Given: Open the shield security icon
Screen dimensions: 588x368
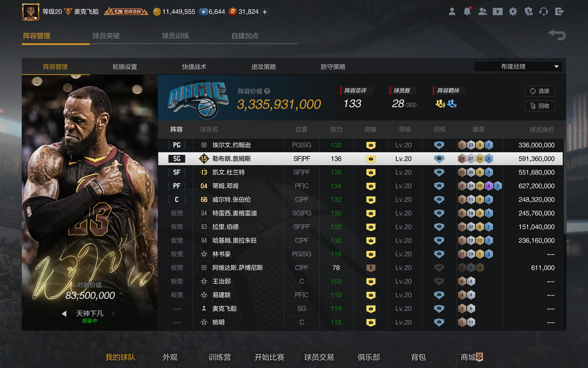Looking at the screenshot, I should (x=528, y=11).
